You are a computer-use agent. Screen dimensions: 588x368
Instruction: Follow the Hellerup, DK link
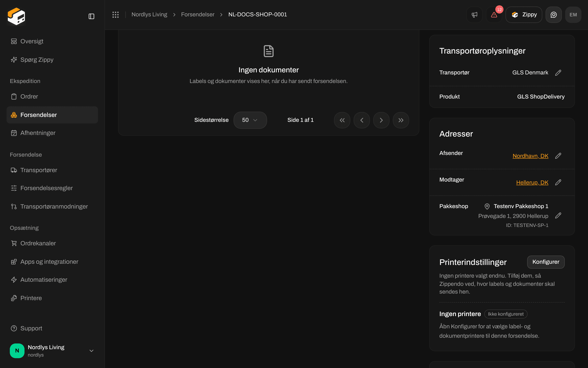pos(532,183)
